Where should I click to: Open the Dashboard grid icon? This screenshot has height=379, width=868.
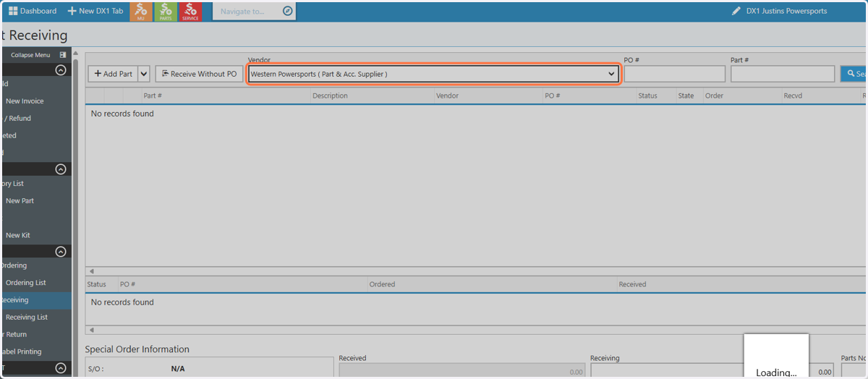(13, 11)
